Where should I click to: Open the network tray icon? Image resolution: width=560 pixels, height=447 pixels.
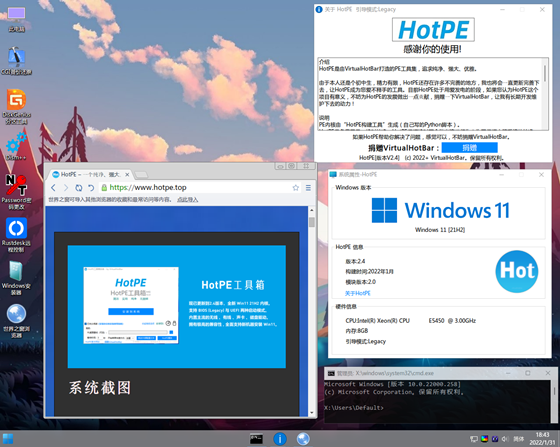coord(474,439)
